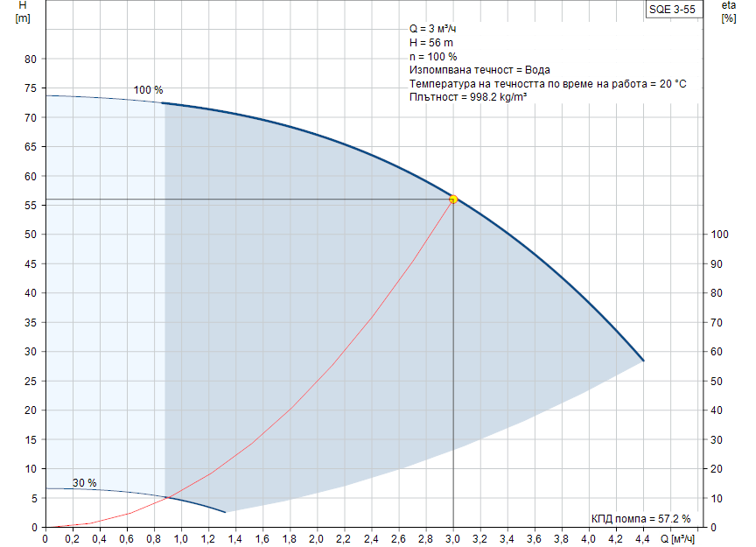
Task: Click the 80 tick on H axis
Action: click(30, 59)
